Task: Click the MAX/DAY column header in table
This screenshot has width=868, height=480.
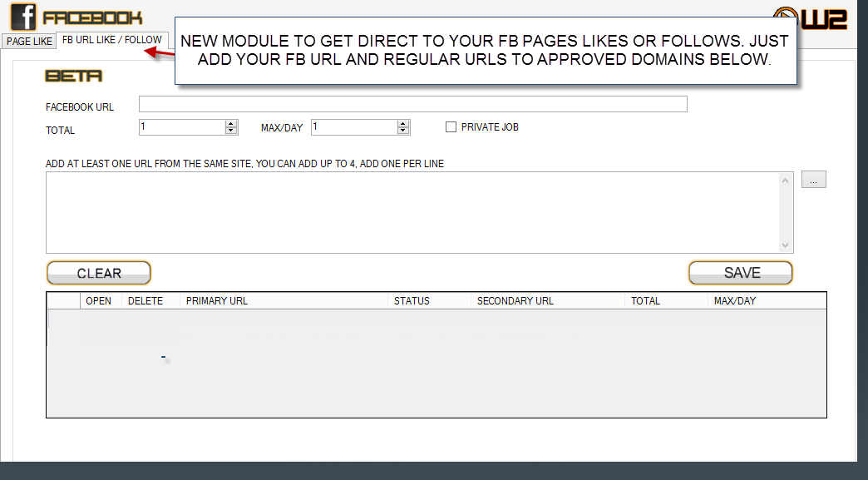Action: click(x=767, y=300)
